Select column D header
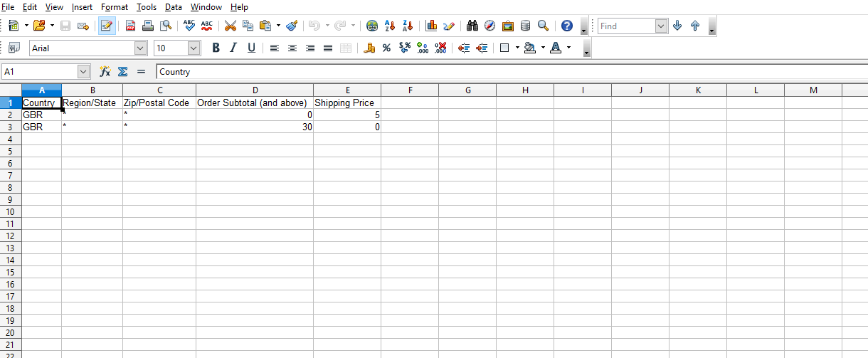Screen dimensions: 868x358 tap(255, 90)
